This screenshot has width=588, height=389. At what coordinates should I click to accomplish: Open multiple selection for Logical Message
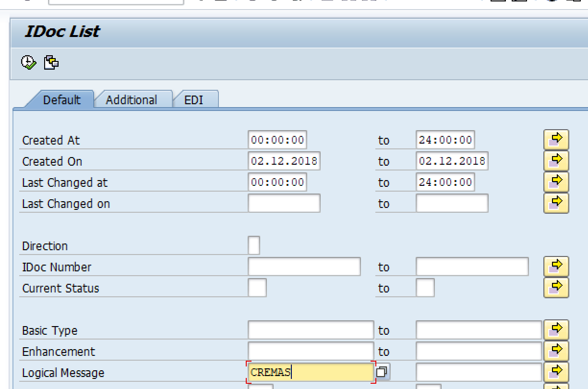[x=556, y=372]
